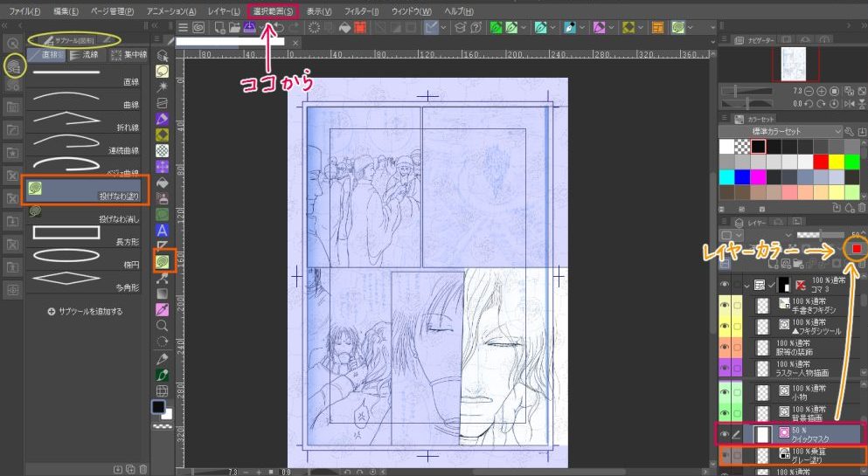Open the フィルター(I) menu
This screenshot has width=868, height=476.
pos(361,11)
